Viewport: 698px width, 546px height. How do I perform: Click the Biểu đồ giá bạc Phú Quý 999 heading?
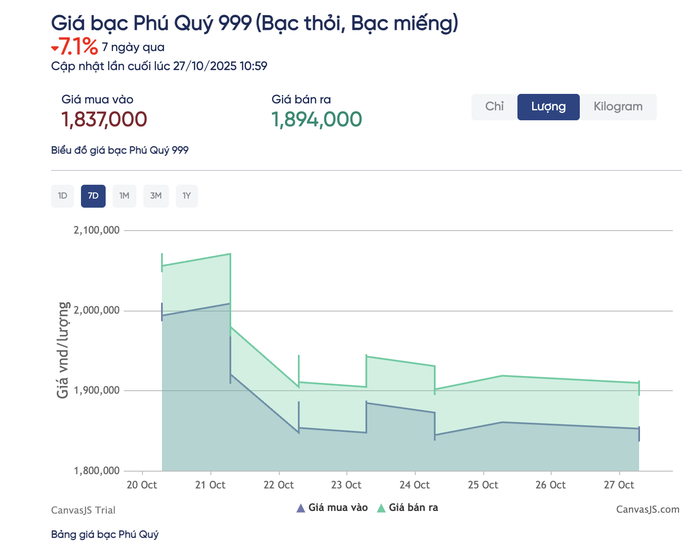(x=119, y=150)
